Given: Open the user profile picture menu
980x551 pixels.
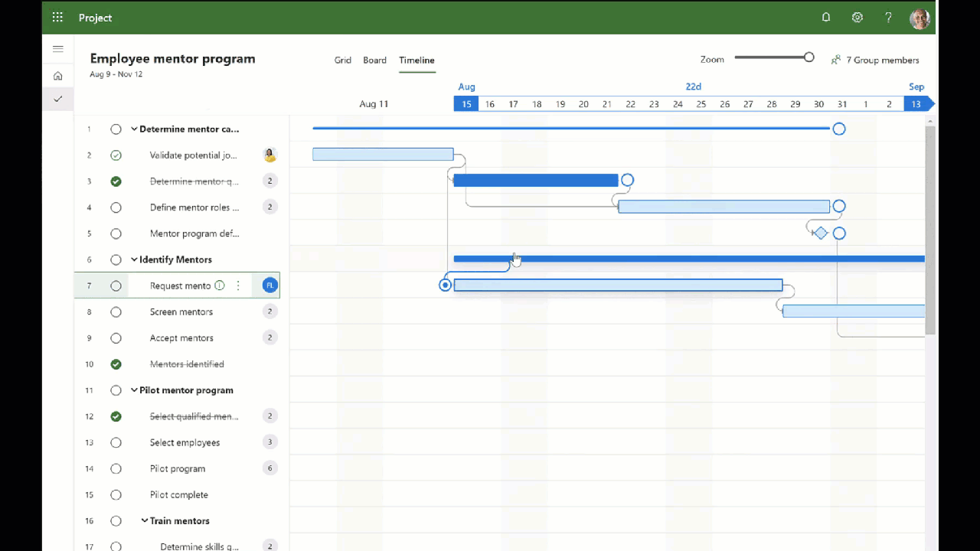Looking at the screenshot, I should [920, 18].
